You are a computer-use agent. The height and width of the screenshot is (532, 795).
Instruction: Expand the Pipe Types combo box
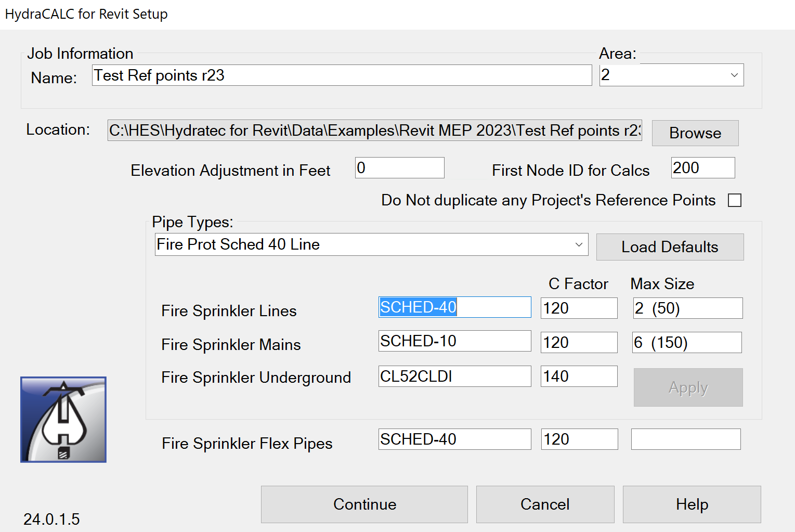coord(371,244)
